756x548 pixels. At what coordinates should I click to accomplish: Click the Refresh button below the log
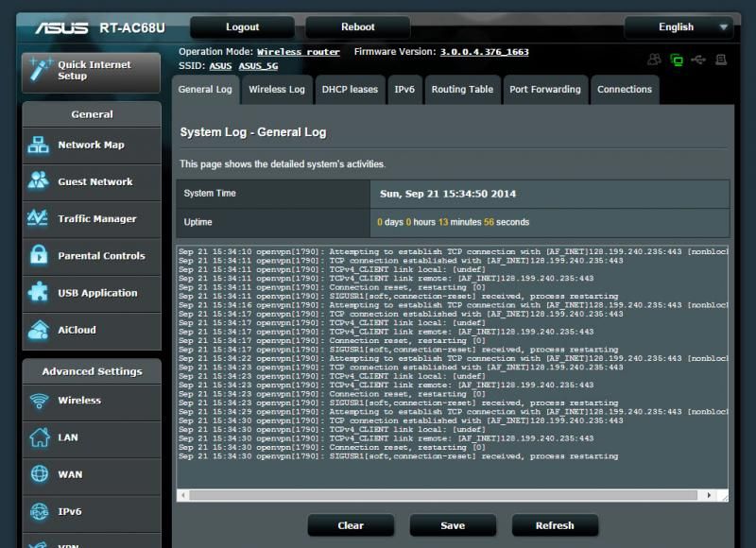[555, 525]
